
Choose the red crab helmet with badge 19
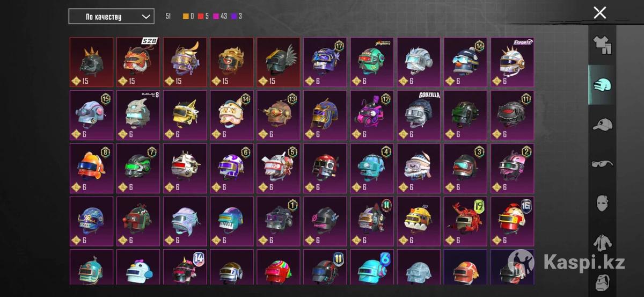(465, 221)
